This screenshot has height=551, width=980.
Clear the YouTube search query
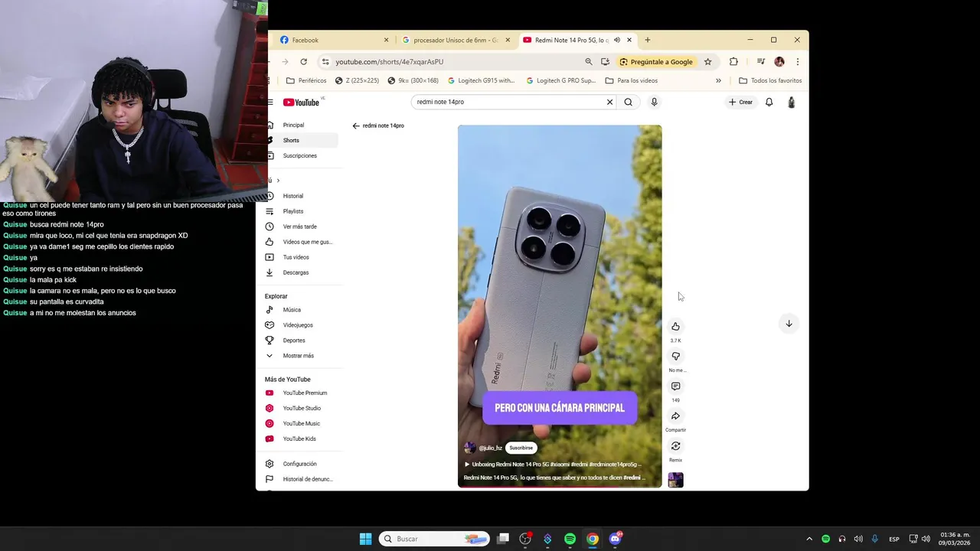609,102
